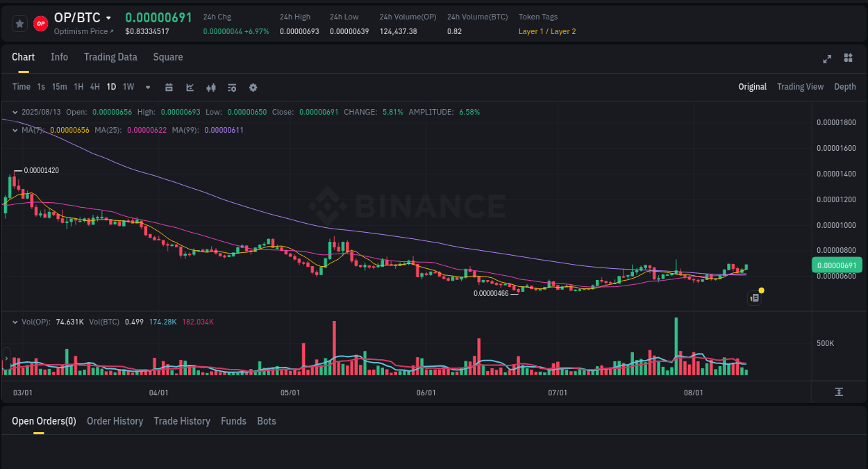Select the 1W interval
Image resolution: width=868 pixels, height=469 pixels.
click(x=128, y=87)
